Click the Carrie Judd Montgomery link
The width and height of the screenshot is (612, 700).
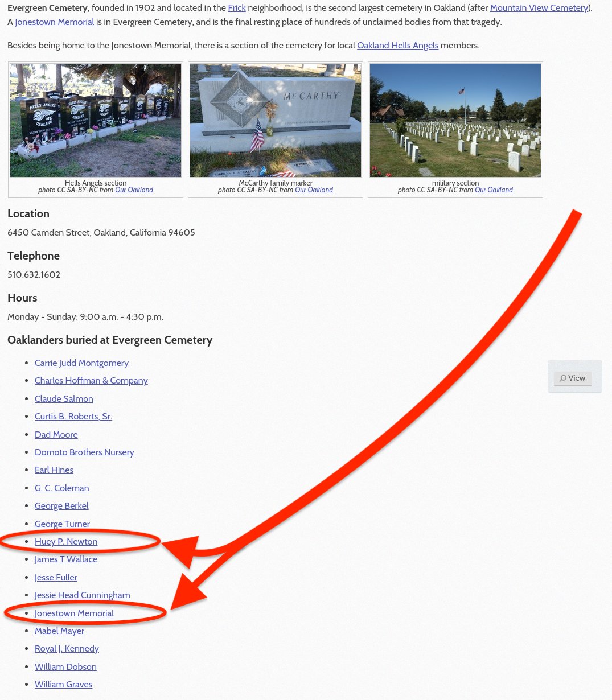(x=81, y=363)
